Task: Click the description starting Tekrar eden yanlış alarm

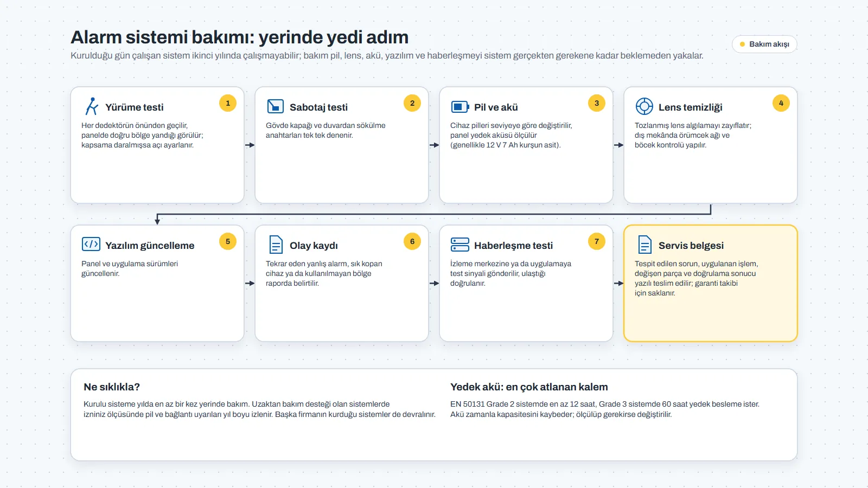Action: [x=324, y=273]
